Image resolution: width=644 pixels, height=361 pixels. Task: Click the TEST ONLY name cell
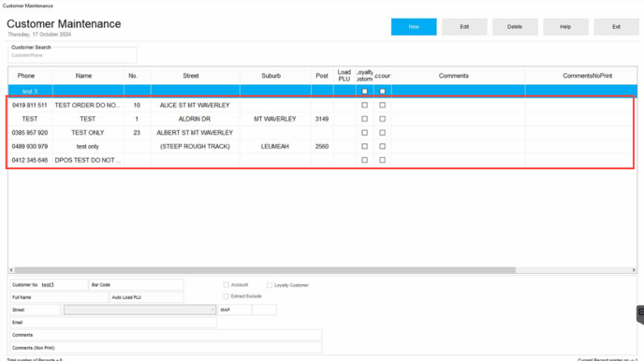pos(87,133)
